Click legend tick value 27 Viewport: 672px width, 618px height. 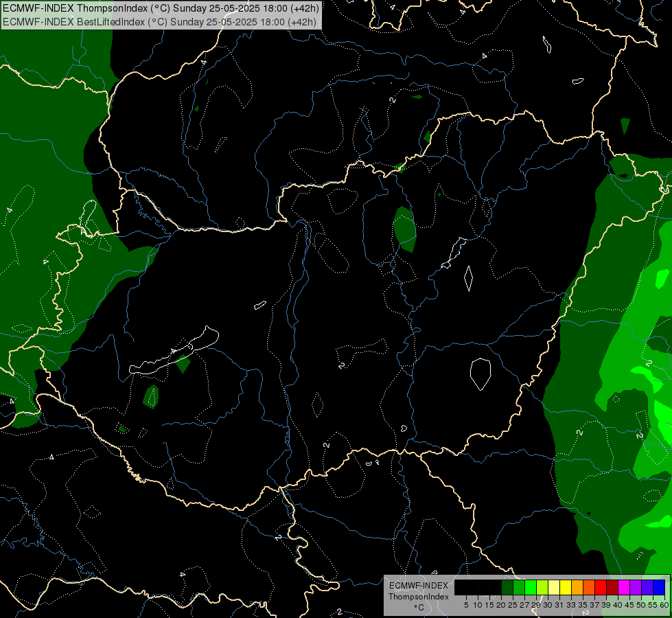(524, 605)
